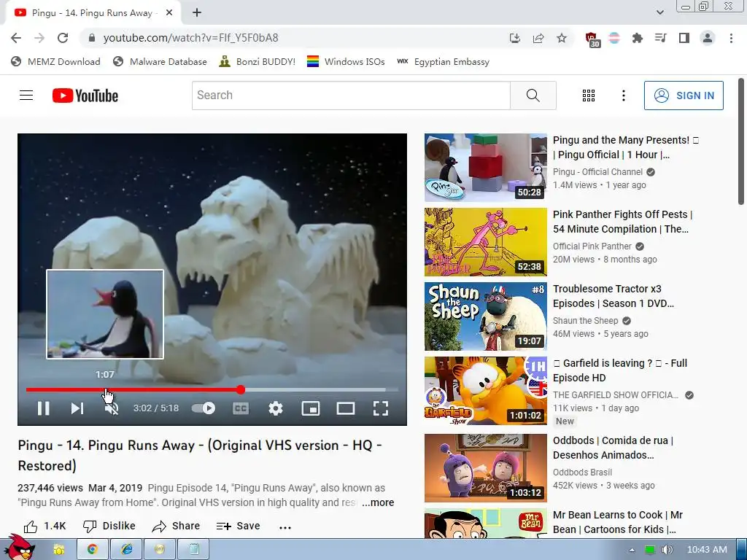Open Chrome from the taskbar
Viewport: 747px width, 560px height.
click(93, 550)
